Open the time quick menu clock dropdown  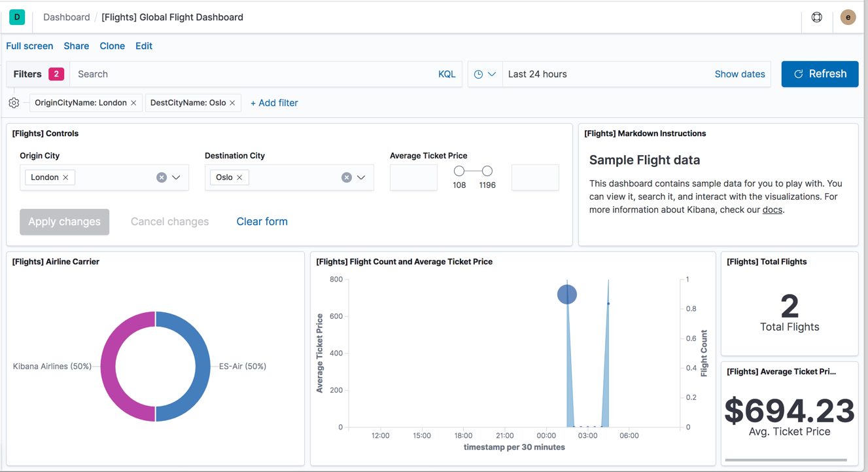(485, 74)
